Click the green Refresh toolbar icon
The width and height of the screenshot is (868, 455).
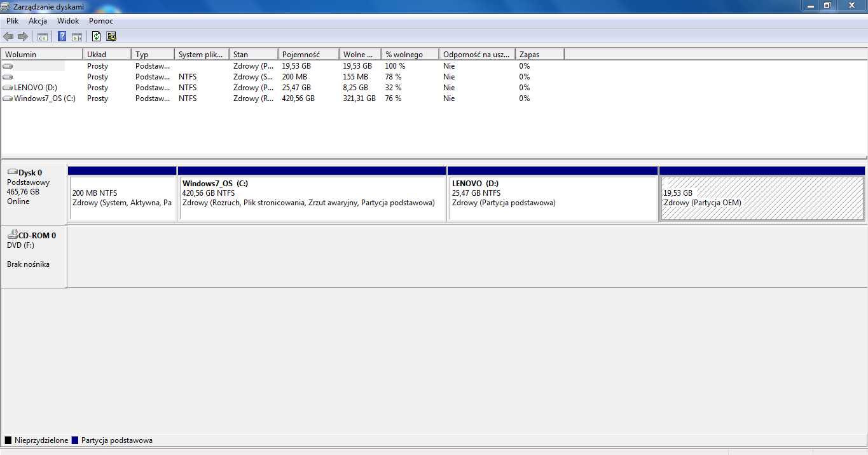click(x=97, y=36)
